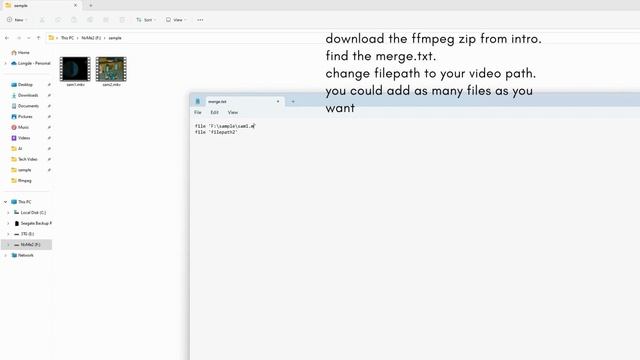Open the ffmpeg folder in sidebar
The image size is (640, 360).
pos(21,180)
